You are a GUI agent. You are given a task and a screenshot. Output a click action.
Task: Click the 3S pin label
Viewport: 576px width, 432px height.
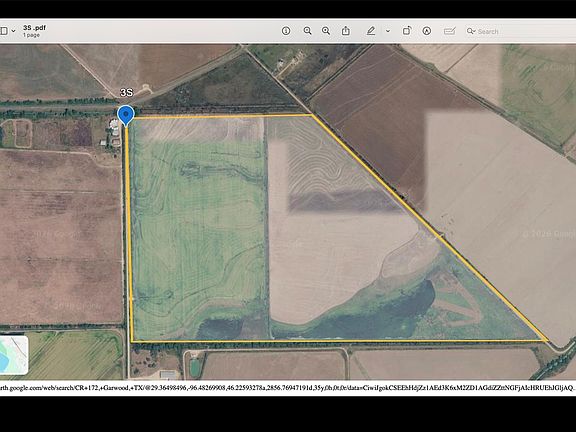(x=126, y=93)
